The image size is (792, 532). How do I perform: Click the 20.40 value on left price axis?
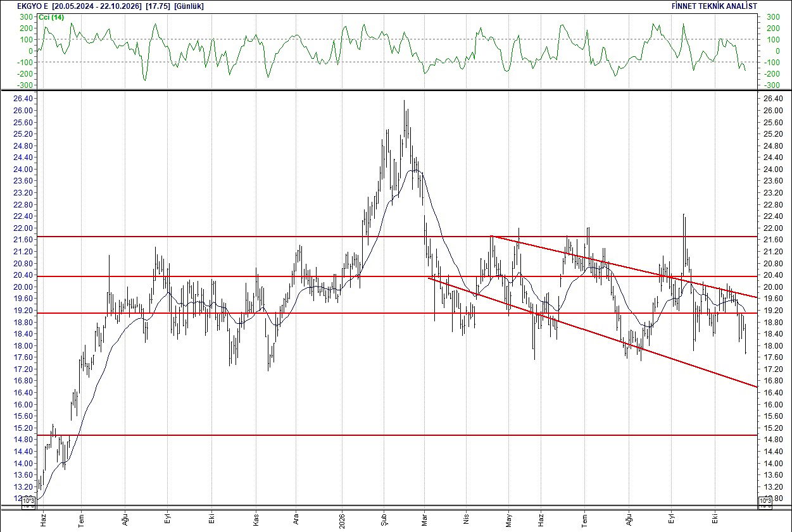pyautogui.click(x=24, y=275)
